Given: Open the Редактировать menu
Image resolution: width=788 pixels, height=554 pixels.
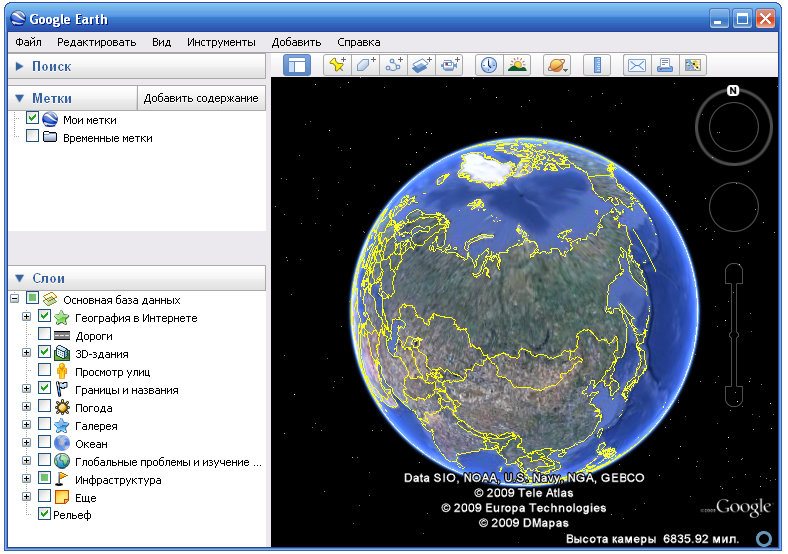Looking at the screenshot, I should pos(96,42).
